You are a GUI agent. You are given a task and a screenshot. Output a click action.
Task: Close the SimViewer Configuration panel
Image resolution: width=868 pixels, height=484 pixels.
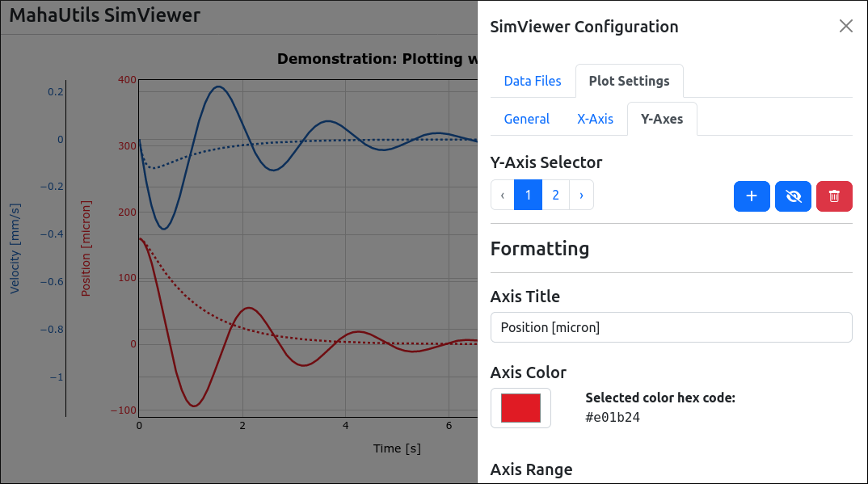(845, 26)
